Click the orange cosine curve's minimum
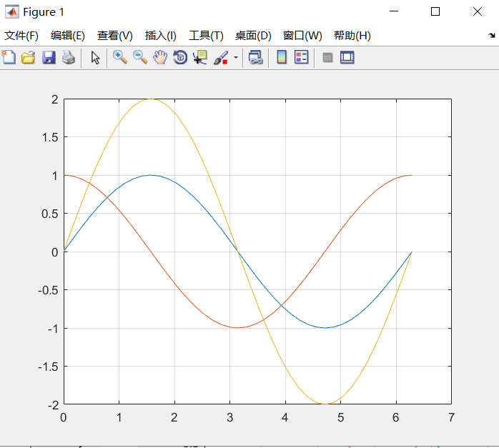 coord(238,328)
